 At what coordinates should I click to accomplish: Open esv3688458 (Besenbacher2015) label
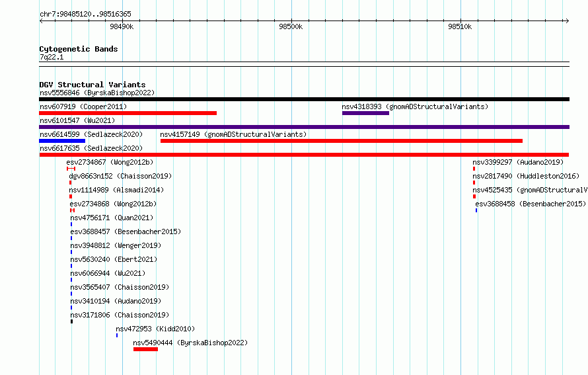(531, 204)
